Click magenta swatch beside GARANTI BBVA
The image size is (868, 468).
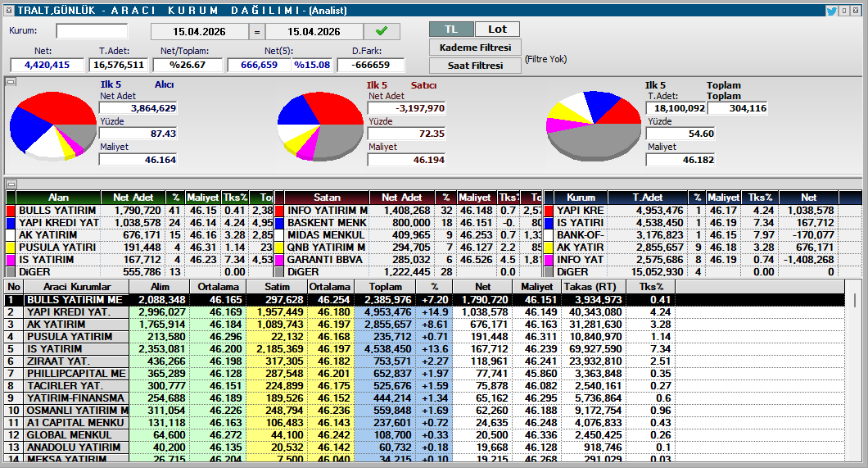279,259
